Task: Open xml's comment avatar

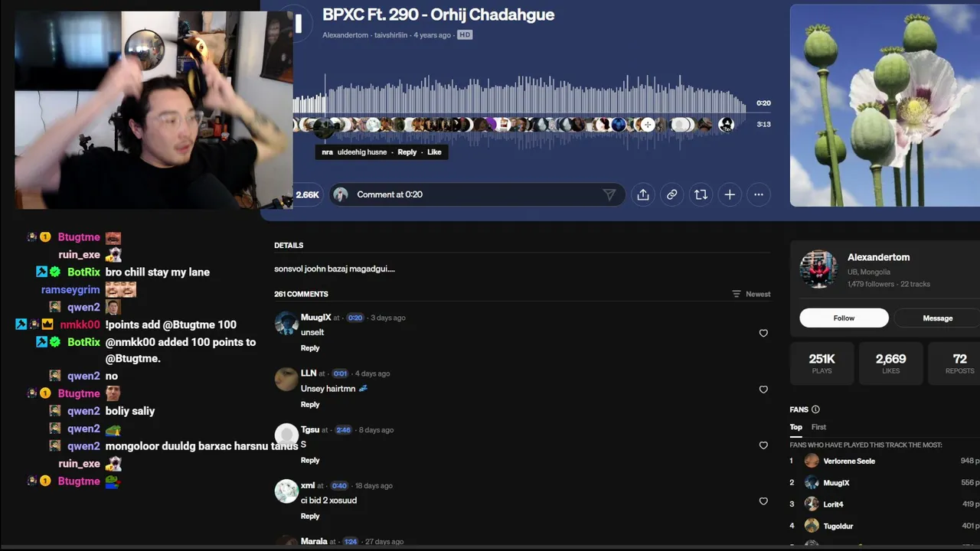Action: pyautogui.click(x=286, y=491)
